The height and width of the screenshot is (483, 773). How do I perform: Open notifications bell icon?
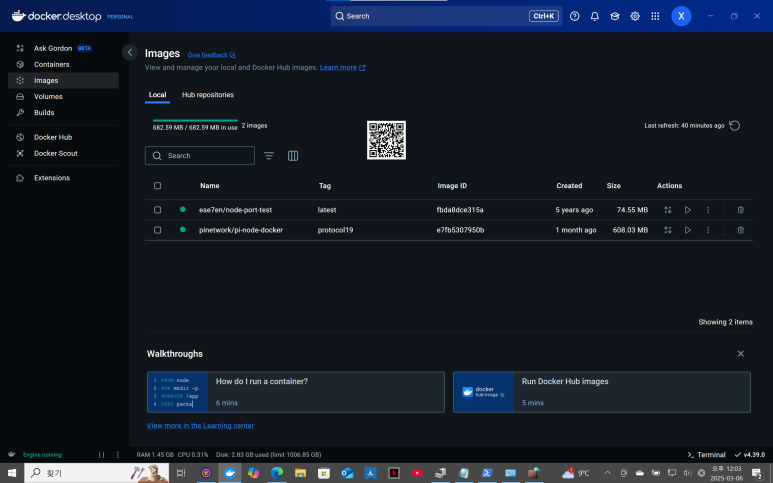(x=595, y=16)
